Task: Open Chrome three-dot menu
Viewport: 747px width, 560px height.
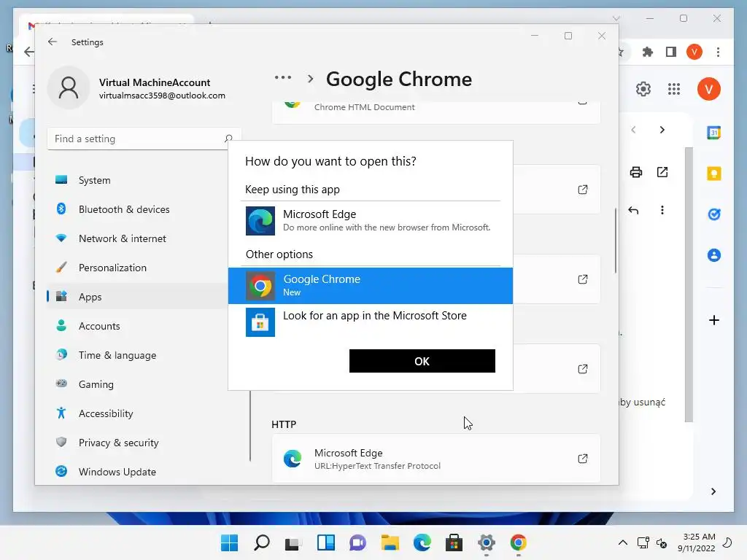Action: coord(718,52)
